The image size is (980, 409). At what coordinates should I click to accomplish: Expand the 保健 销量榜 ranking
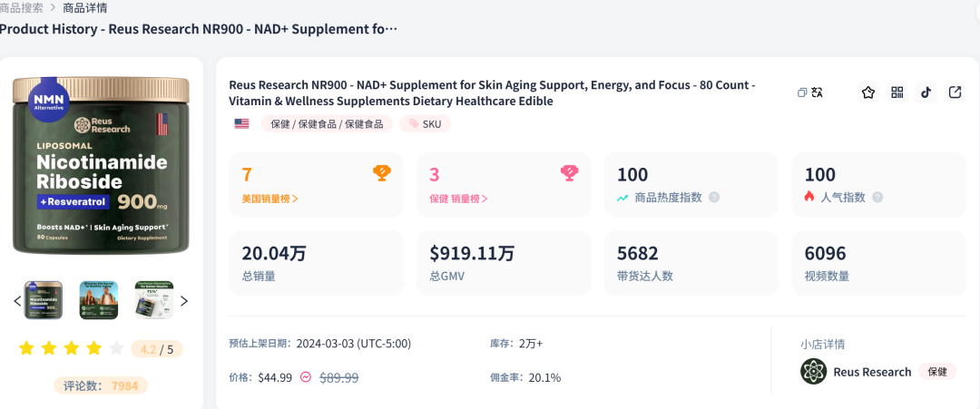458,198
